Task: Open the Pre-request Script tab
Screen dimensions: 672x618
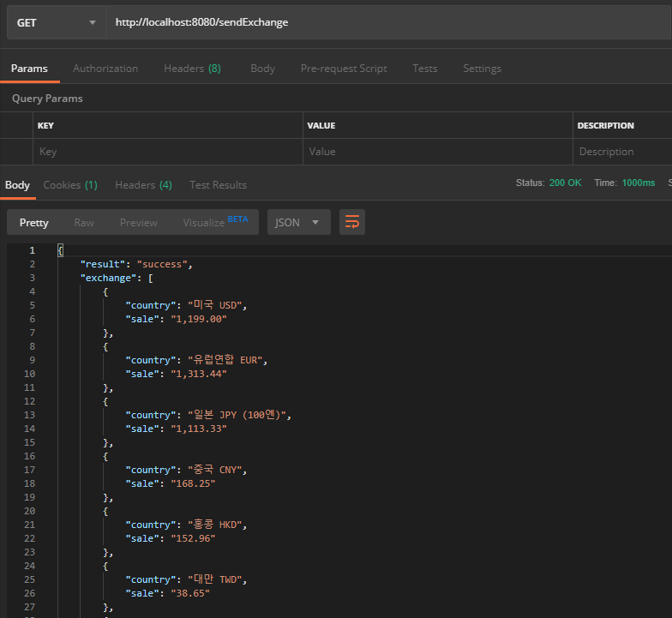Action: click(x=344, y=69)
